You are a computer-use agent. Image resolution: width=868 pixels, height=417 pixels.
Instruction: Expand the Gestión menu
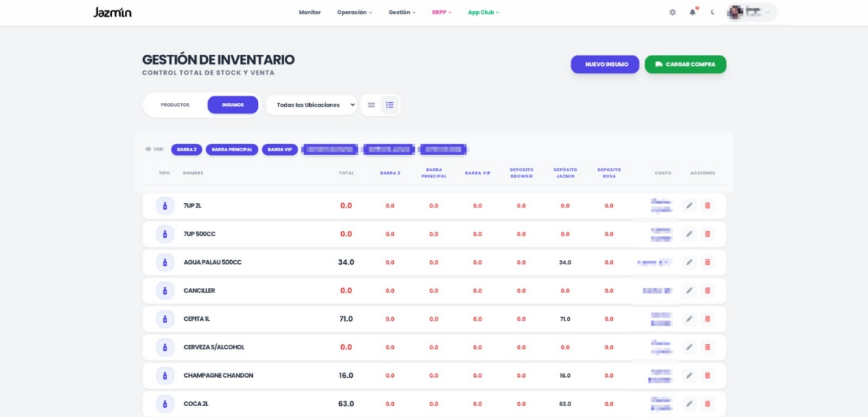tap(402, 12)
